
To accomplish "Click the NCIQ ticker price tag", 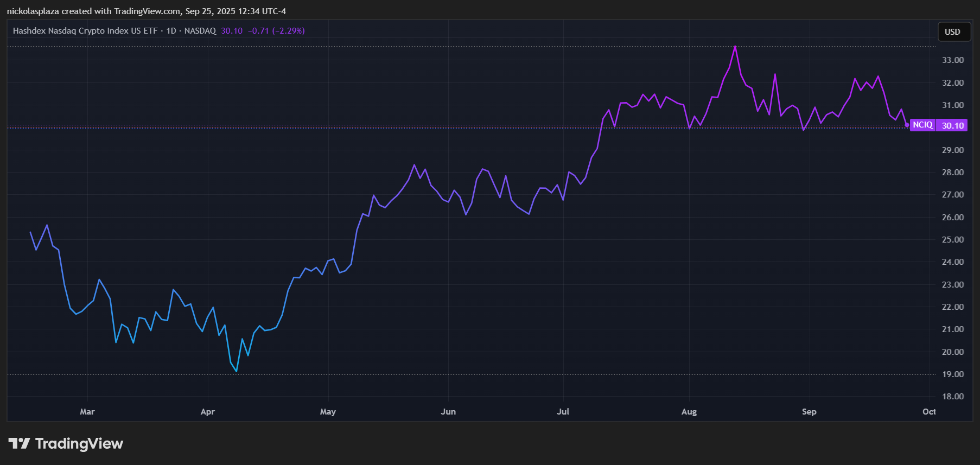I will point(922,125).
